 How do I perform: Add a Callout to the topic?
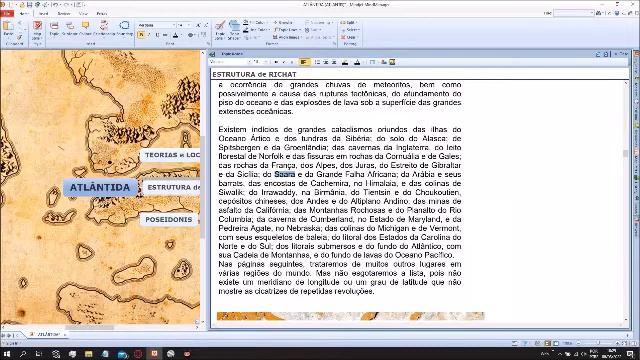point(85,29)
